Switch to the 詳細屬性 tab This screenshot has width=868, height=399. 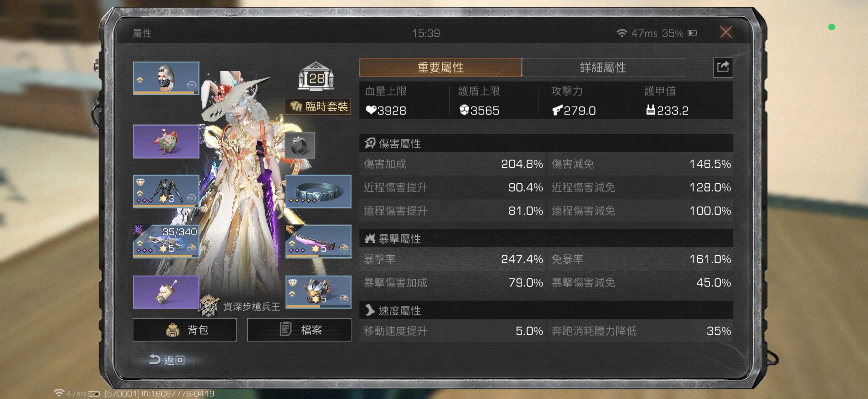[603, 67]
